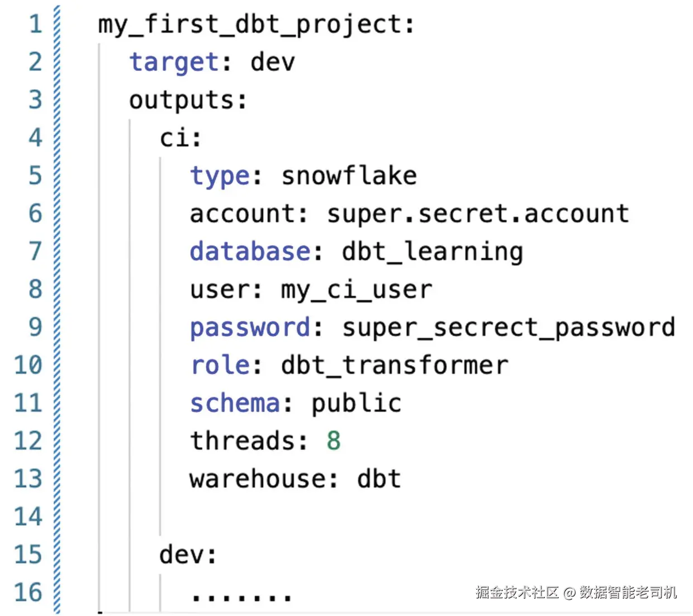The width and height of the screenshot is (693, 616).
Task: Click the ci profile key
Action: (x=174, y=138)
